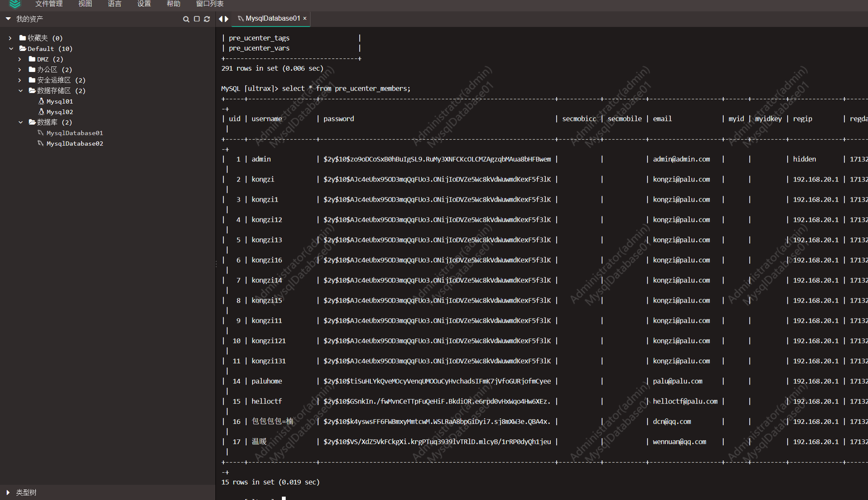Collapse the 数据存储区 folder
The height and width of the screenshot is (500, 868).
[20, 90]
